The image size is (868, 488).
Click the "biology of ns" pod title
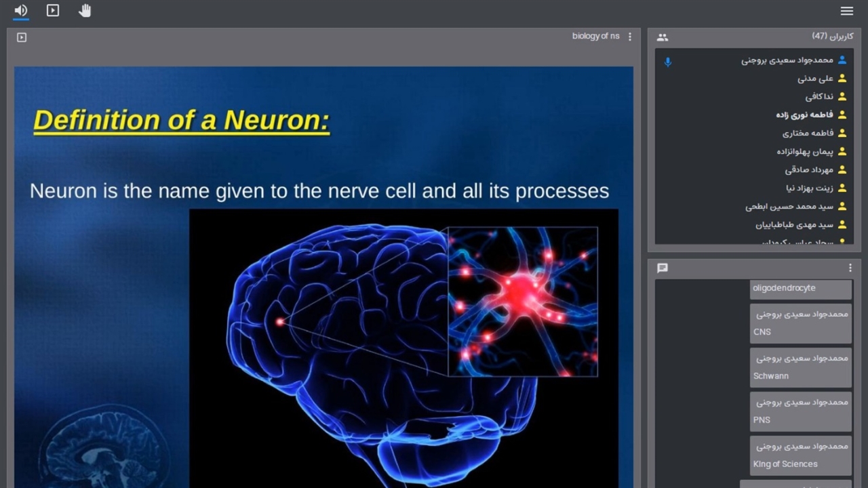click(595, 37)
